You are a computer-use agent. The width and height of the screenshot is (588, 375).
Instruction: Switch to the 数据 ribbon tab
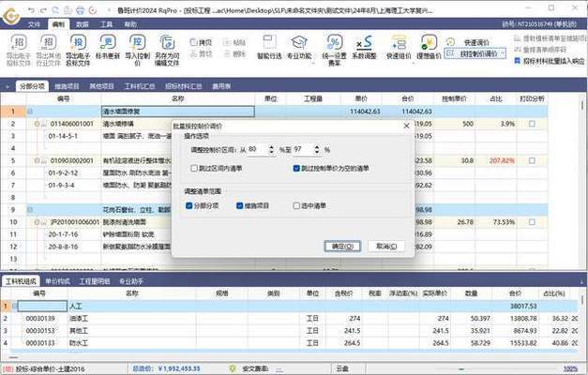83,24
